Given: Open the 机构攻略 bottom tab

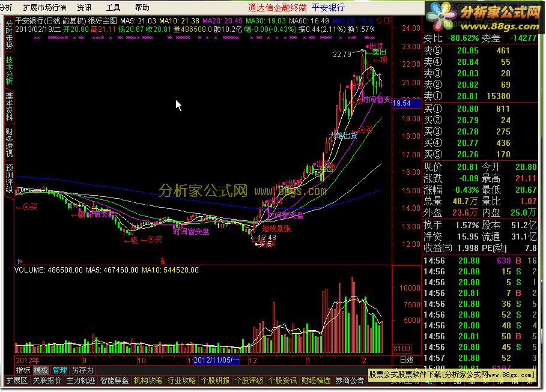Looking at the screenshot, I should pos(148,381).
